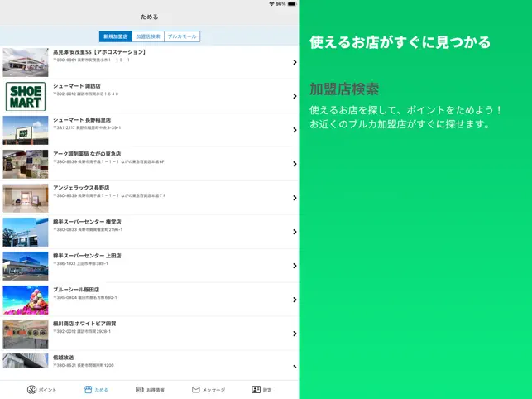Tap the ブルーシール飯田店 ice cream photo

tap(26, 300)
